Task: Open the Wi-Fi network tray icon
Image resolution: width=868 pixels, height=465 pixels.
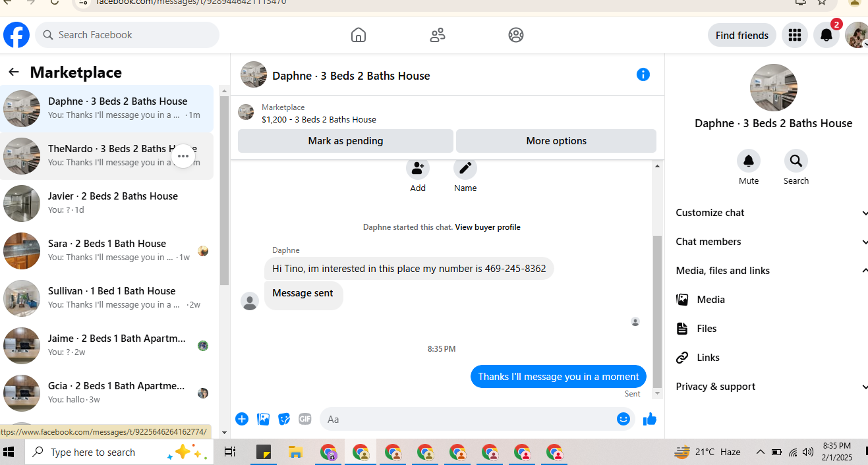Action: pyautogui.click(x=793, y=452)
